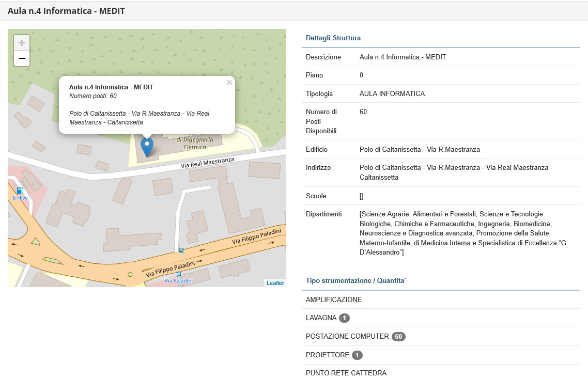Open the Leaflet attribution link
588x379 pixels.
(275, 283)
